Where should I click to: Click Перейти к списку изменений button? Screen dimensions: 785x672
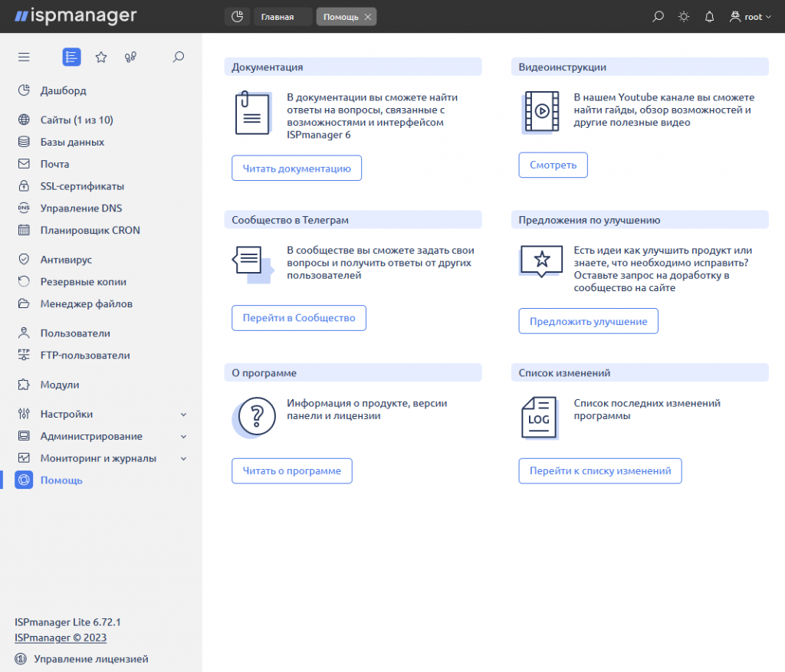pyautogui.click(x=600, y=470)
